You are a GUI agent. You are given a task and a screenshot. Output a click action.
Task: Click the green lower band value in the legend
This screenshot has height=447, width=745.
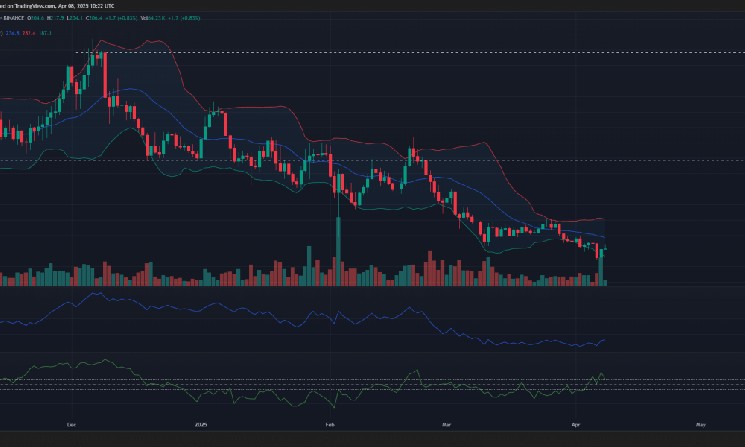click(46, 33)
